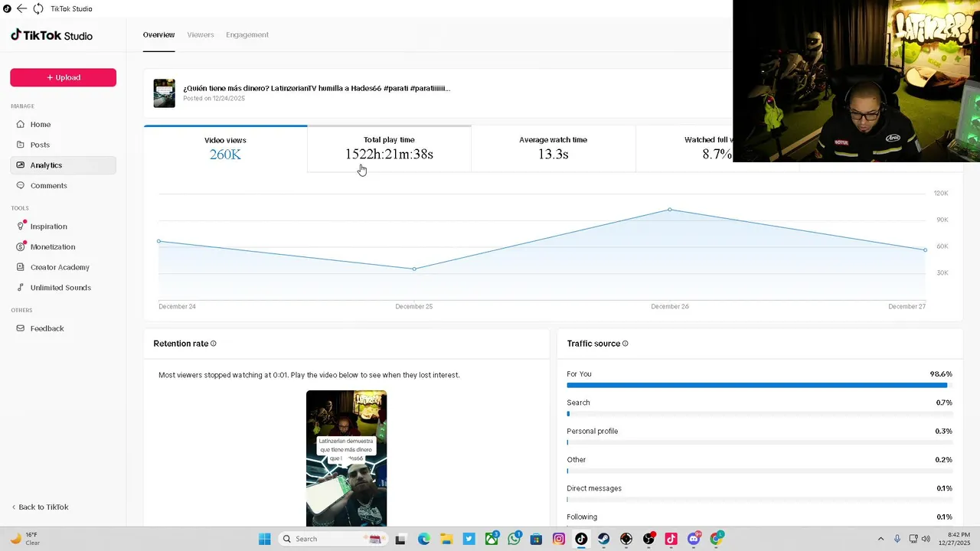Open Inspiration tool
The image size is (980, 551).
63,227
